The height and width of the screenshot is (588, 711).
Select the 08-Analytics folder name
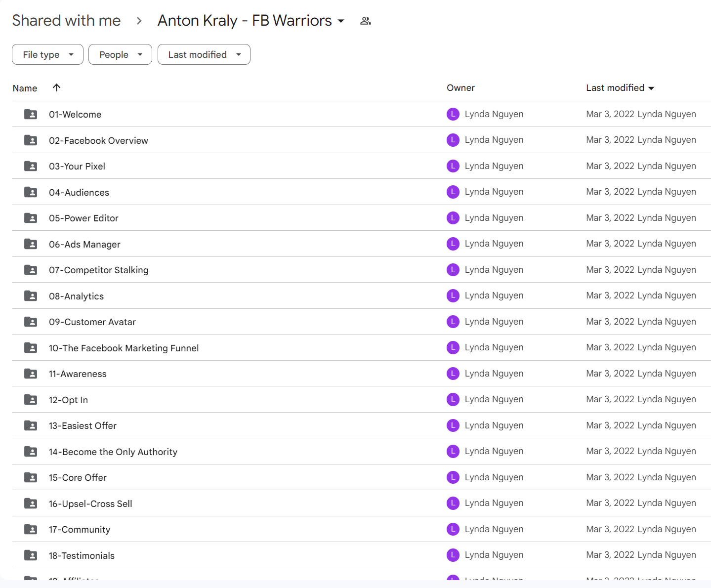click(x=76, y=296)
